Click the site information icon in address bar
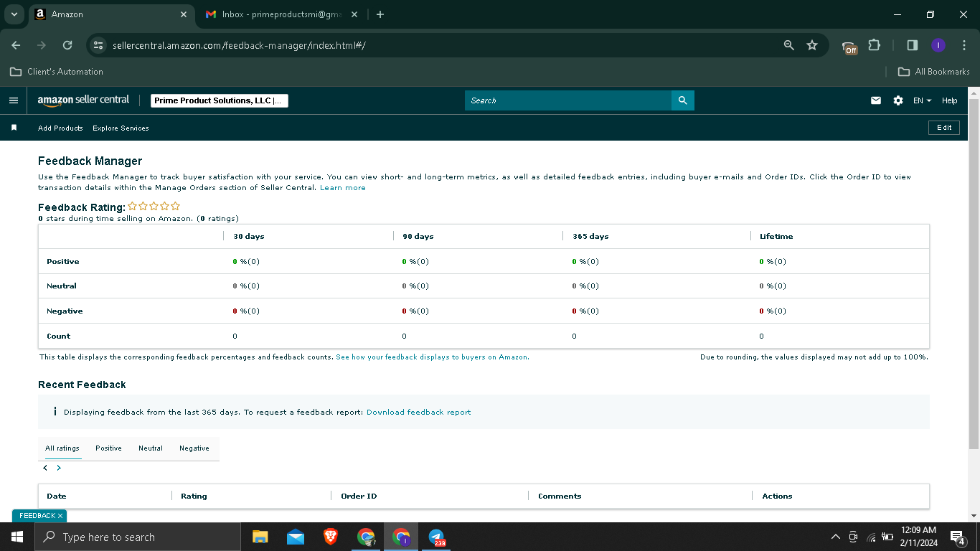Image resolution: width=980 pixels, height=551 pixels. tap(99, 45)
